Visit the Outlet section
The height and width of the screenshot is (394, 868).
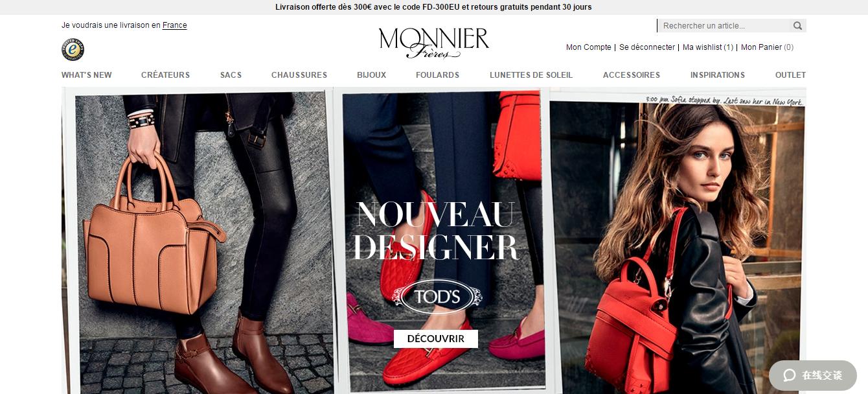click(790, 75)
